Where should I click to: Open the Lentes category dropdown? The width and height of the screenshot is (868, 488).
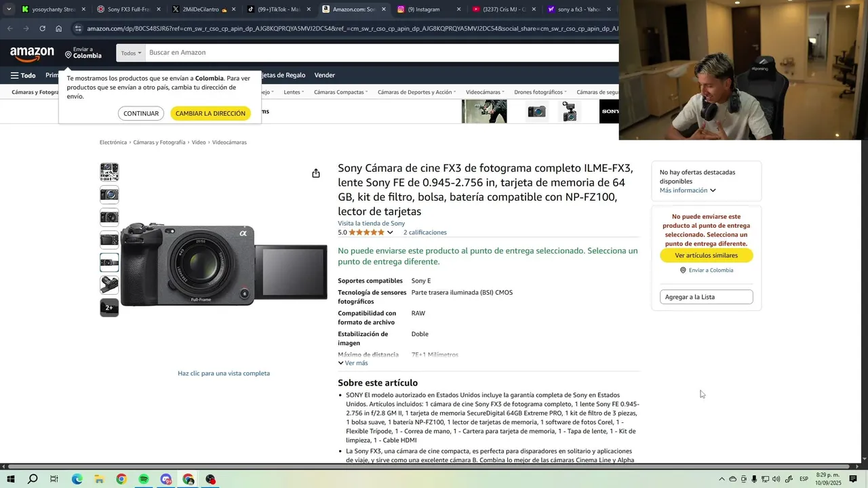(294, 92)
